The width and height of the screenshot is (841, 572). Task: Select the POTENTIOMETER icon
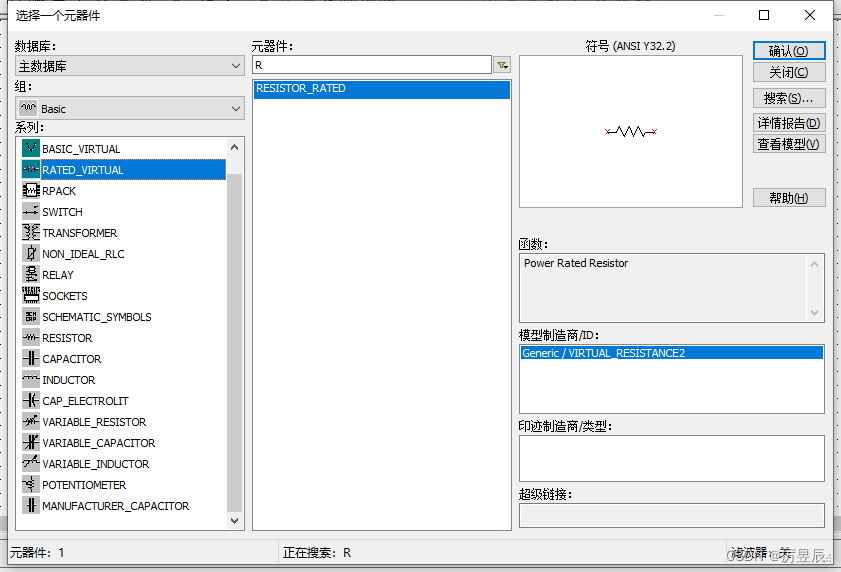pyautogui.click(x=30, y=485)
